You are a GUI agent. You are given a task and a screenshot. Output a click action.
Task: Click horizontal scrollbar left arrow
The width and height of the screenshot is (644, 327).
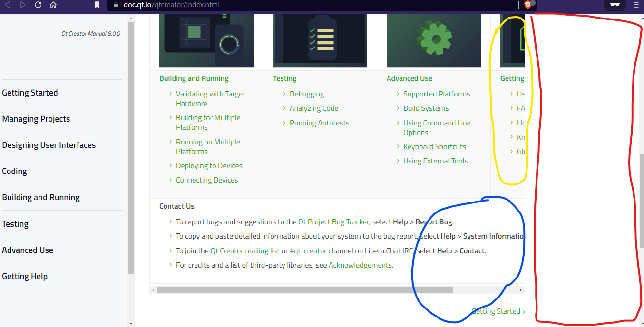point(153,290)
